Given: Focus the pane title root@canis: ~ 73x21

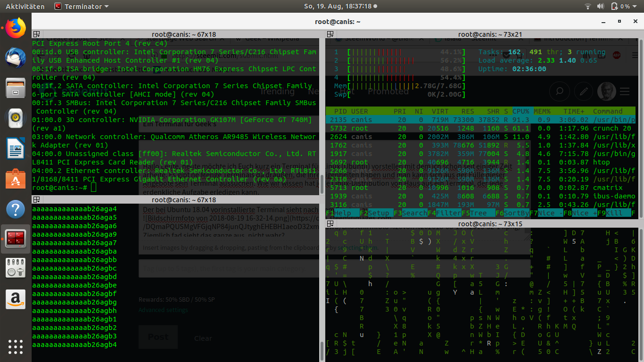Looking at the screenshot, I should click(490, 34).
